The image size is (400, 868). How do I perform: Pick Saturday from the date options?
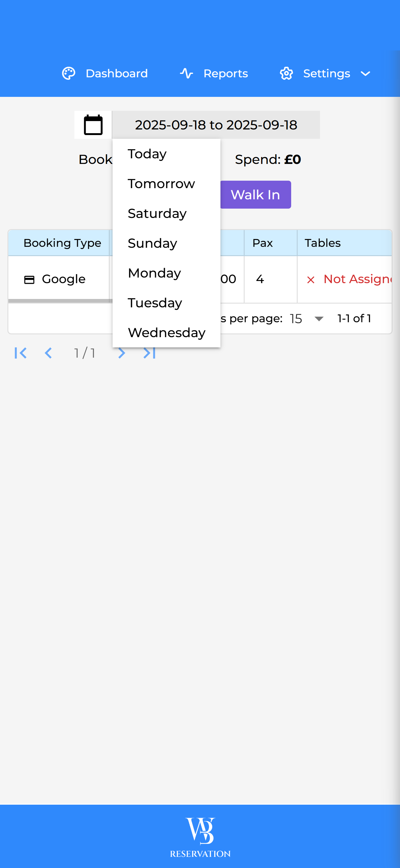coord(157,214)
